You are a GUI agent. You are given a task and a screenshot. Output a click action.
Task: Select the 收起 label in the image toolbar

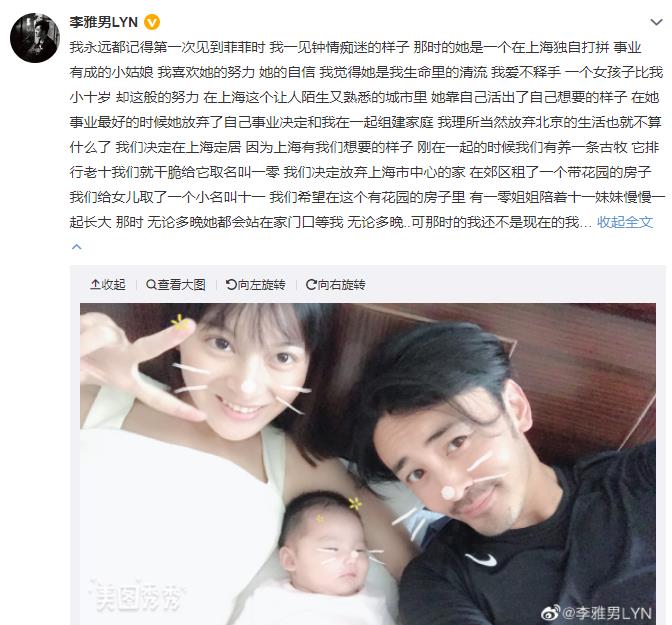(113, 284)
